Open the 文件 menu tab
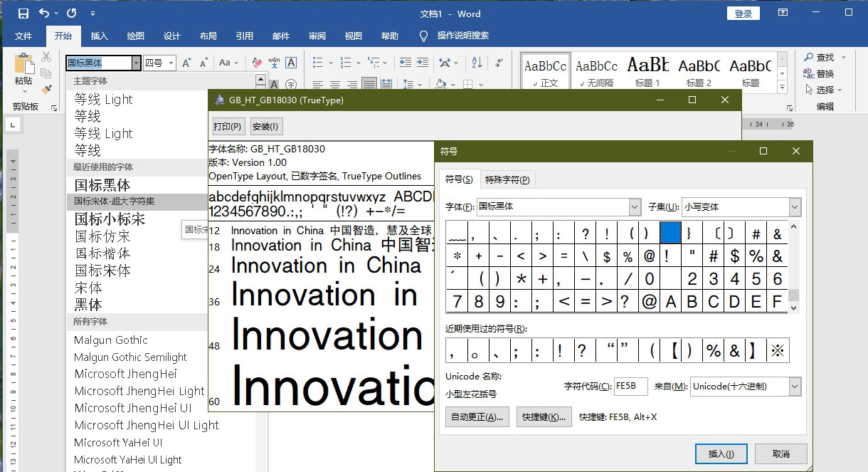This screenshot has width=868, height=472. pos(23,36)
